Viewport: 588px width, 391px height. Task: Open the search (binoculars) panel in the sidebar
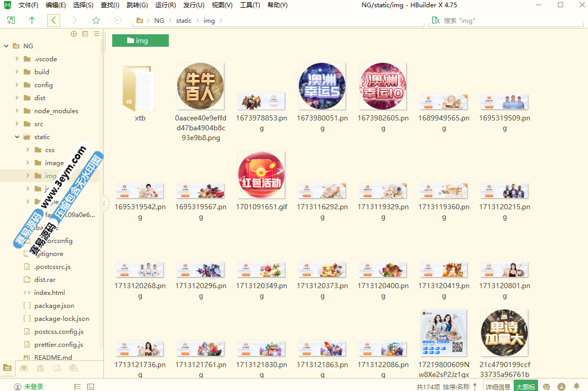24,368
